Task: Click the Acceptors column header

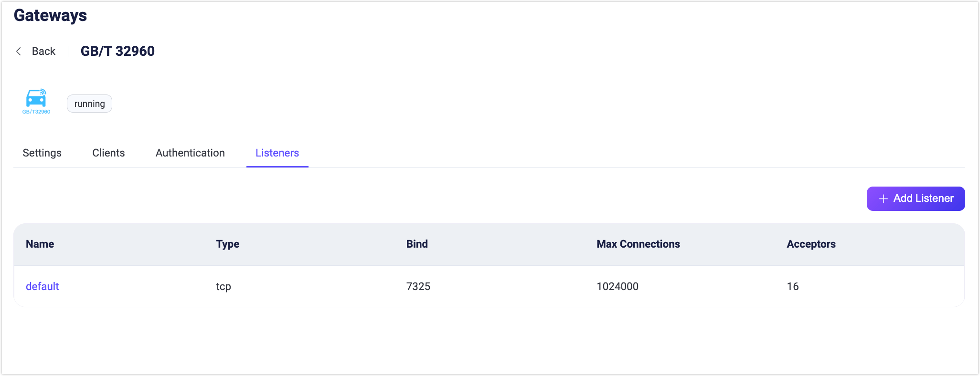Action: click(811, 244)
